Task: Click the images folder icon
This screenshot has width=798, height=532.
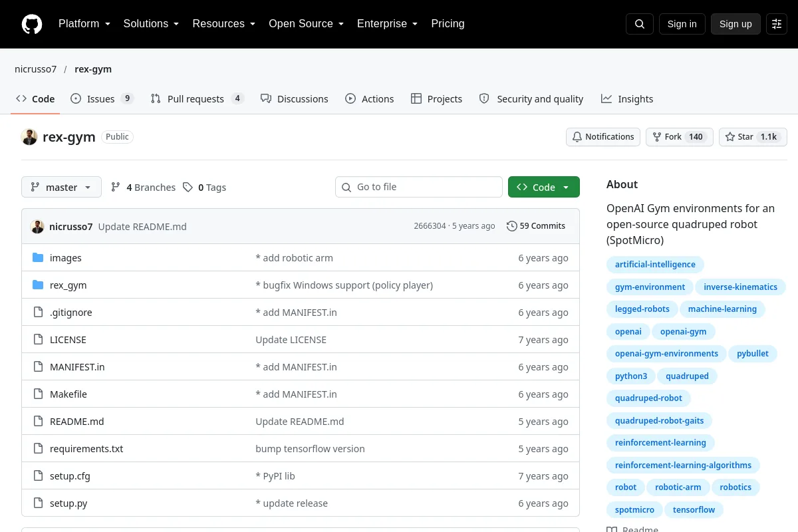Action: pos(38,258)
